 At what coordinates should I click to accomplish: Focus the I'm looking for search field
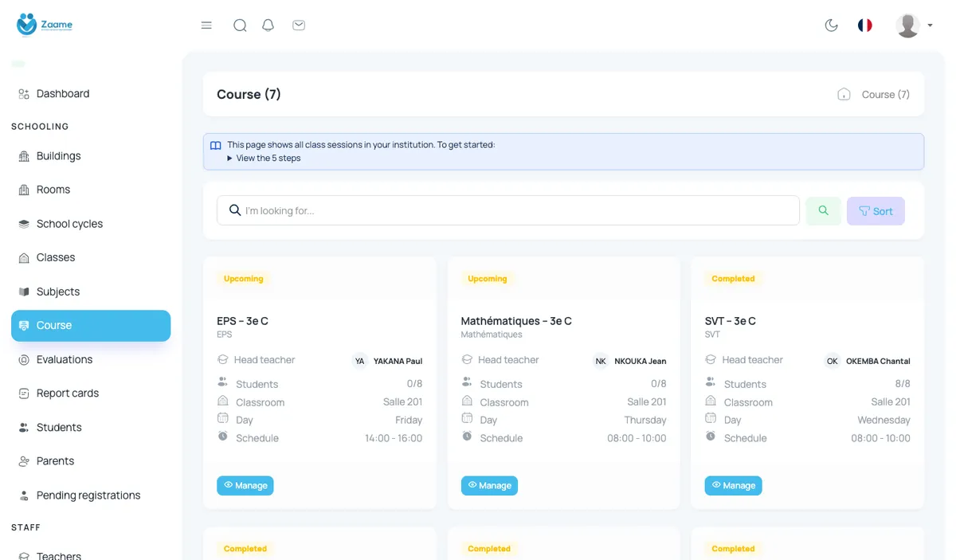[x=508, y=210]
